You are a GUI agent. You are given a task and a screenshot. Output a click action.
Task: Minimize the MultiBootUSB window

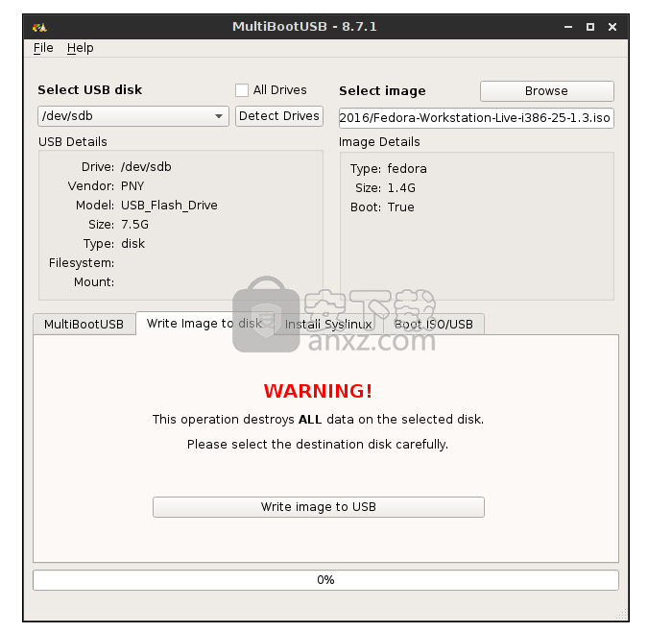(x=567, y=27)
